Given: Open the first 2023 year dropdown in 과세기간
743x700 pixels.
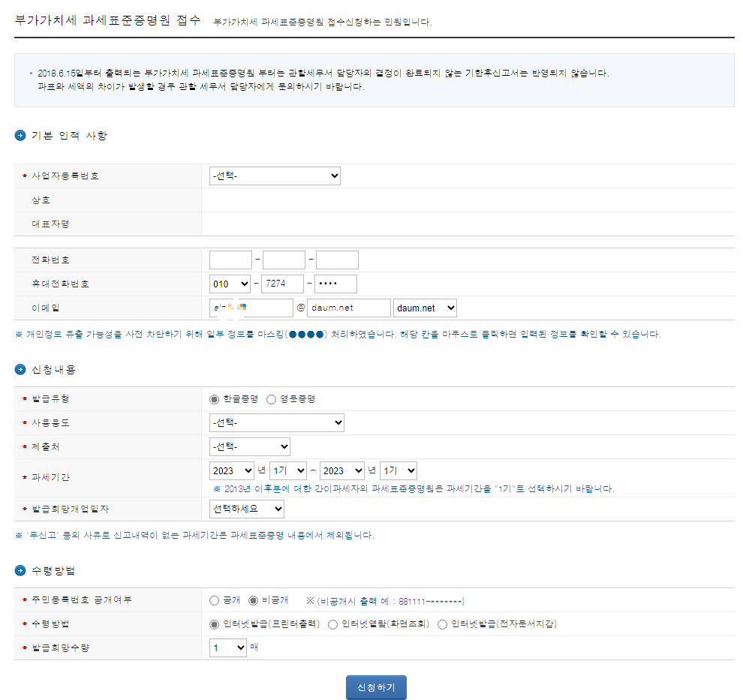Looking at the screenshot, I should click(232, 470).
